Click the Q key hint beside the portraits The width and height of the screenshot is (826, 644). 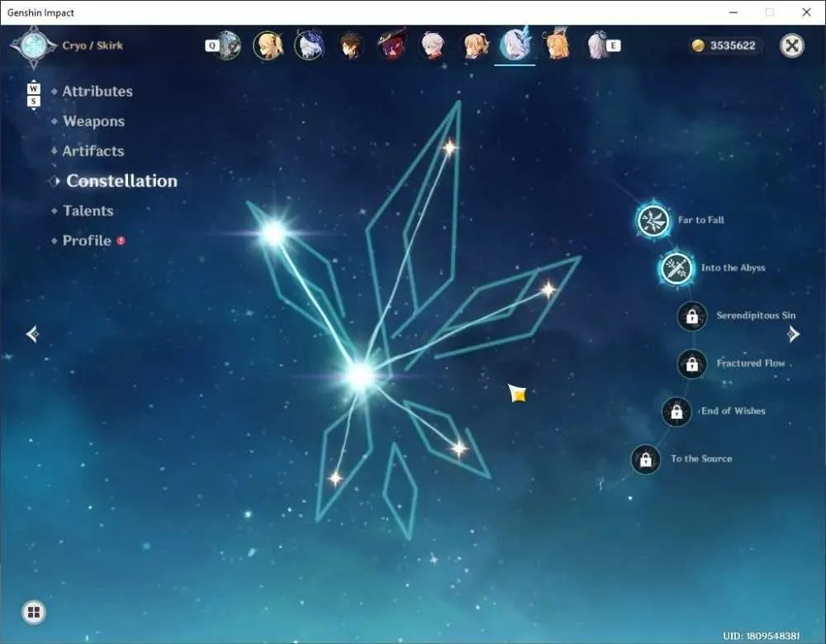[211, 45]
